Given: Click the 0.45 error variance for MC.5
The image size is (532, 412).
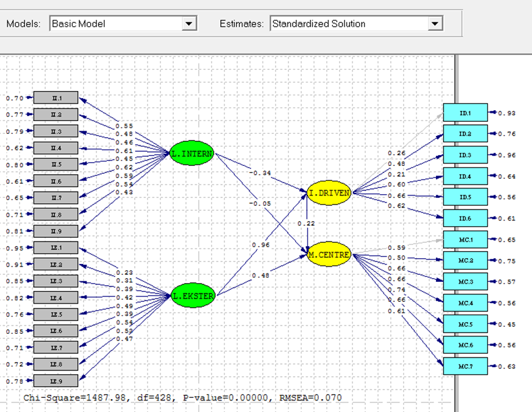Looking at the screenshot, I should point(506,324).
